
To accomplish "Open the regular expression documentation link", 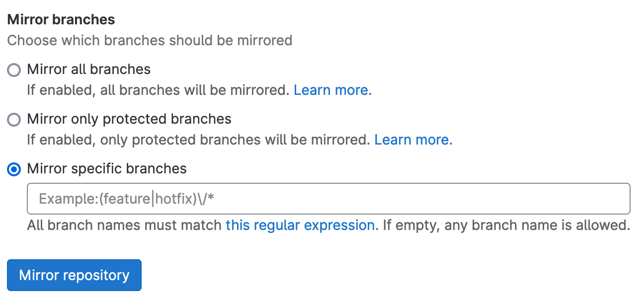I will click(300, 225).
